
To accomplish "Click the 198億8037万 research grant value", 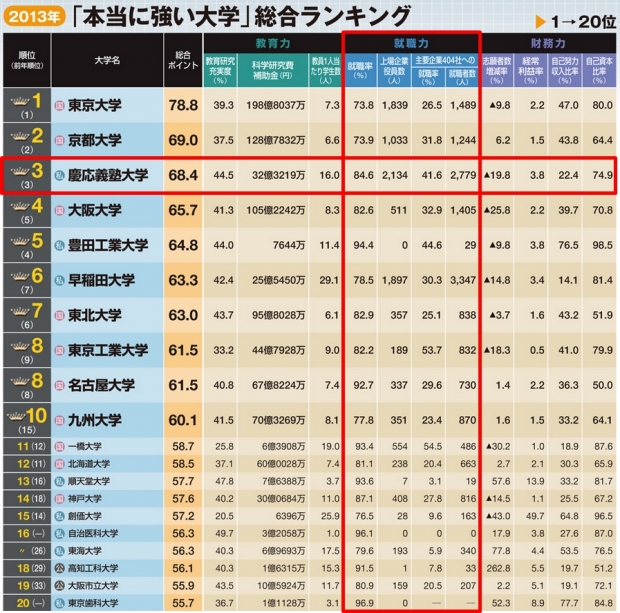I will (x=276, y=106).
